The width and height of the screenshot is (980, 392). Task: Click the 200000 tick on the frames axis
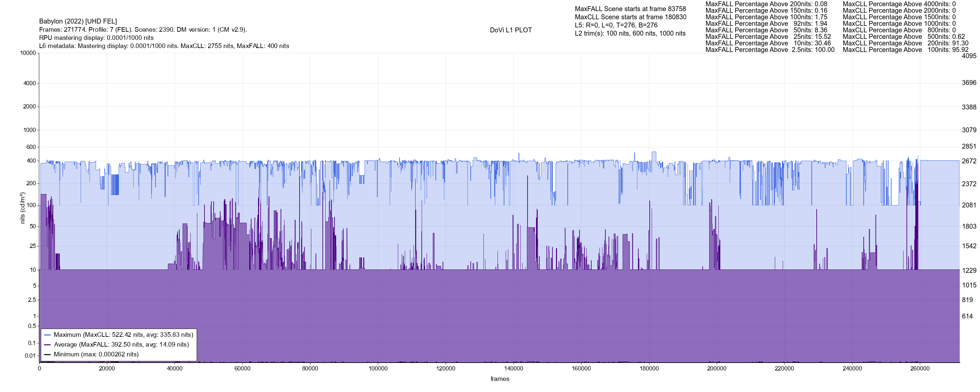click(717, 369)
